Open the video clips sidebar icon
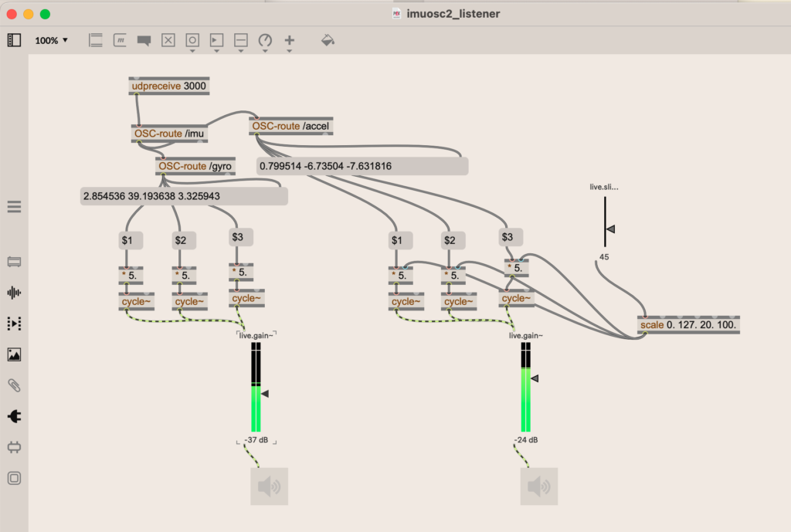This screenshot has height=532, width=791. click(14, 324)
